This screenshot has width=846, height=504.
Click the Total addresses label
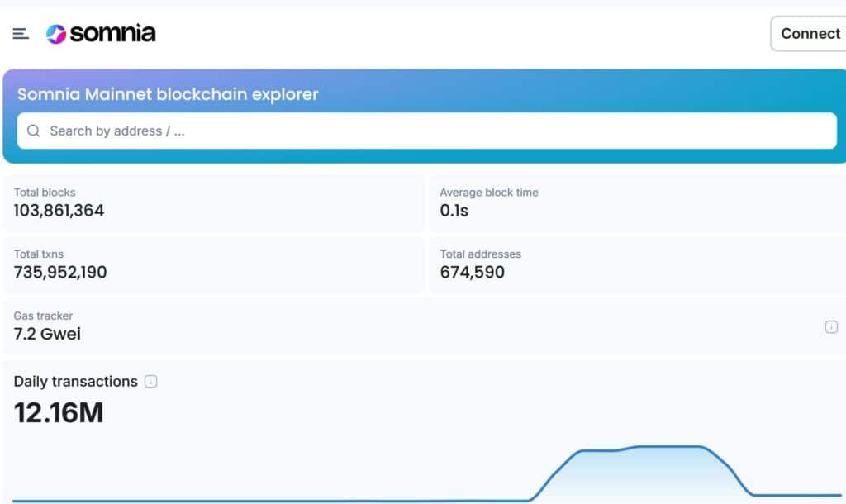coord(480,254)
